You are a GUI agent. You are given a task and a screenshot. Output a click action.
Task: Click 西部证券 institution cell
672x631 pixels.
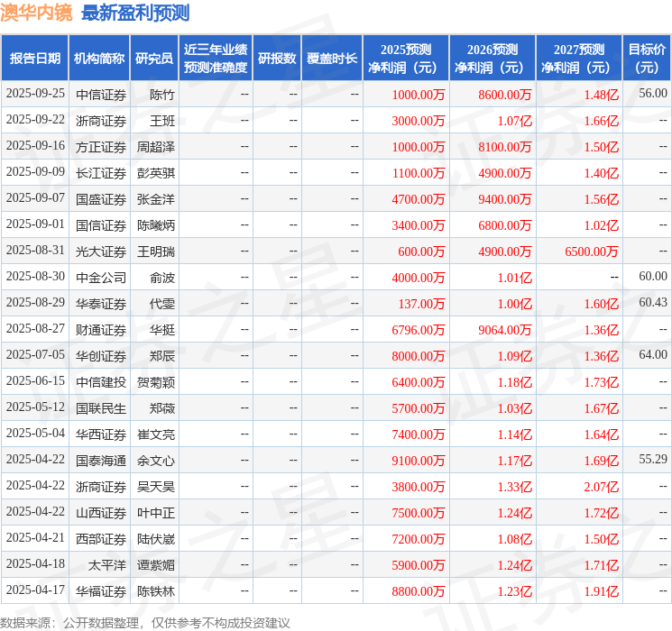101,539
